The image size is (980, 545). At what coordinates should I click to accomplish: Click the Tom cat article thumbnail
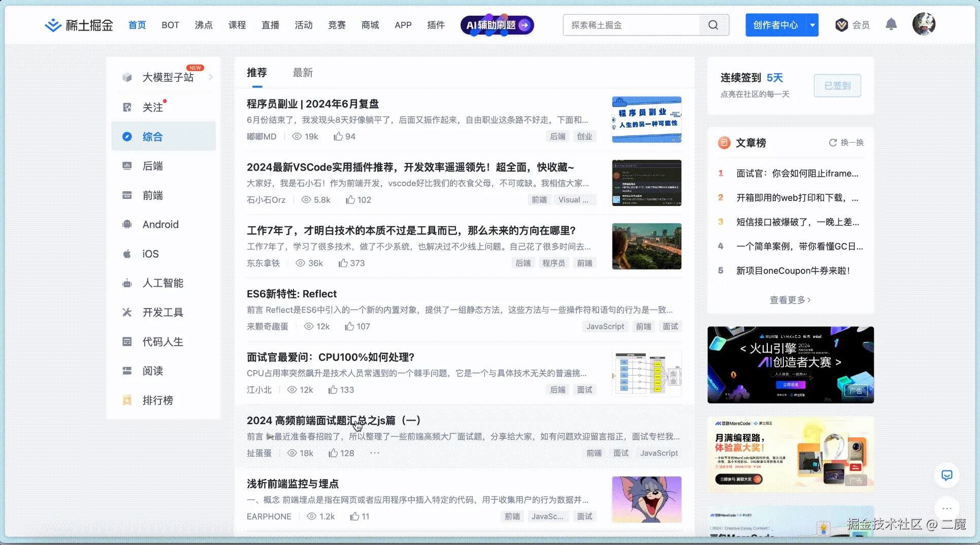click(646, 500)
